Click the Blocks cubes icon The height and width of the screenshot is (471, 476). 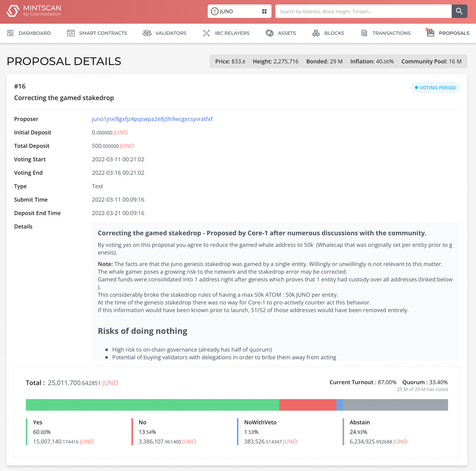pos(316,33)
